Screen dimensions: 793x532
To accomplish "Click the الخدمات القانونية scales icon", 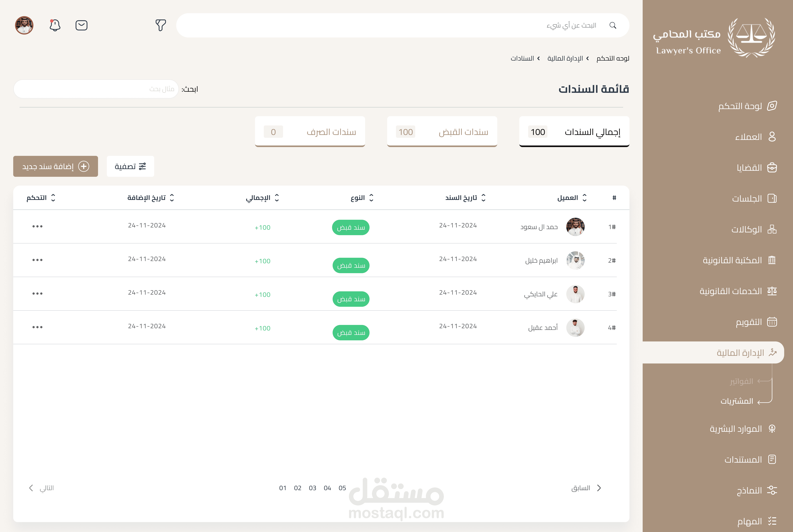I will point(772,291).
